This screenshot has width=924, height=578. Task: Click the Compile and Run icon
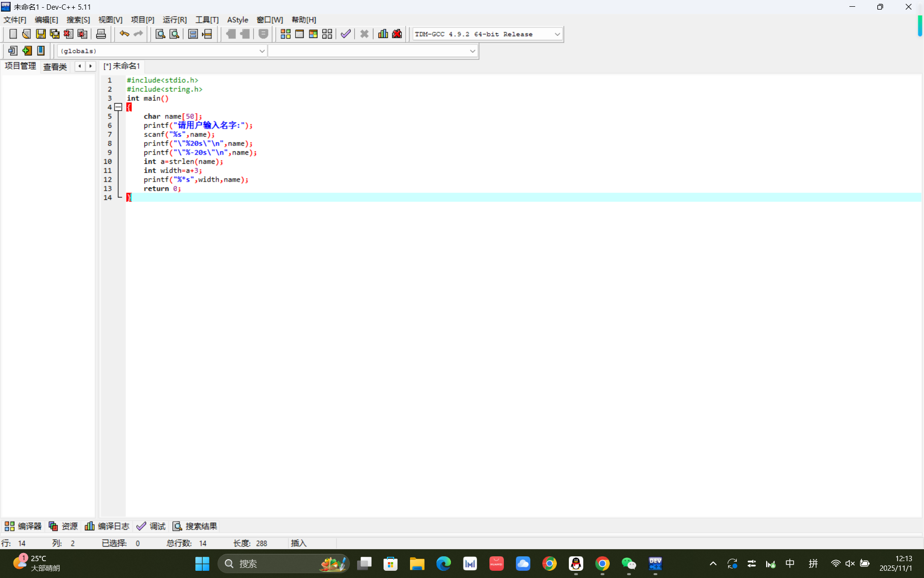tap(313, 34)
